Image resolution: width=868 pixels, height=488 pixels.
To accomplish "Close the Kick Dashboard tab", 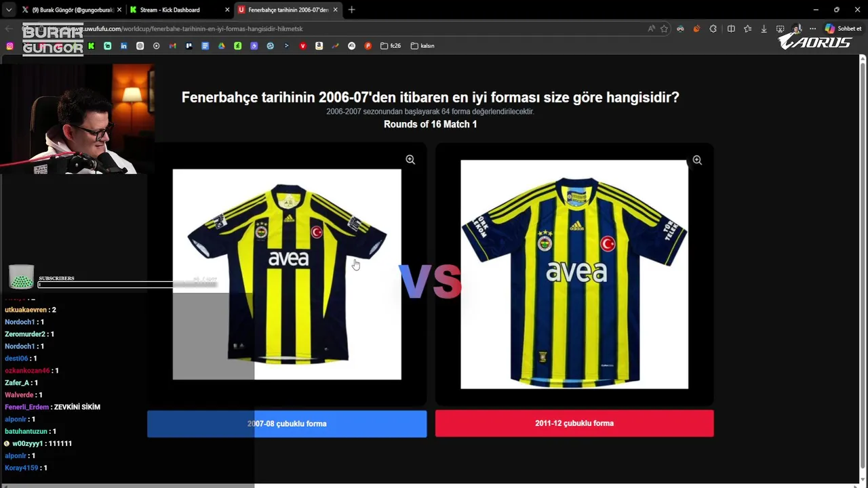I will click(x=226, y=9).
